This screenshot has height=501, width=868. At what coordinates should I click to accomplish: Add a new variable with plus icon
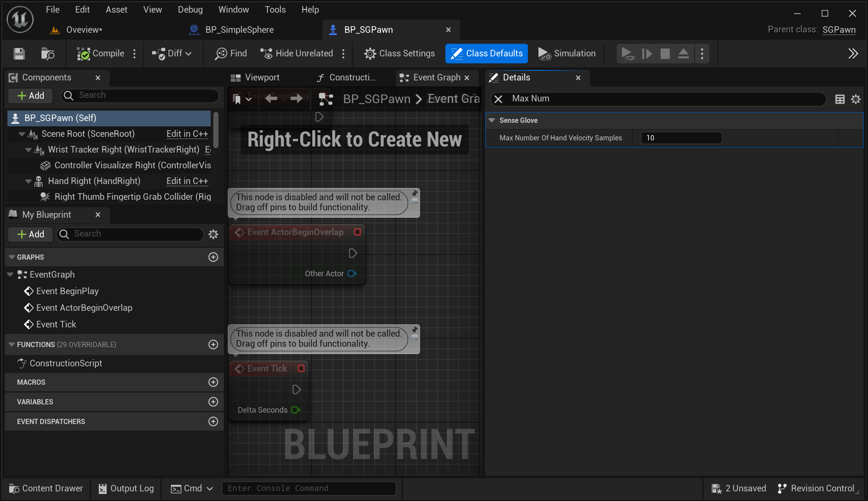(213, 402)
